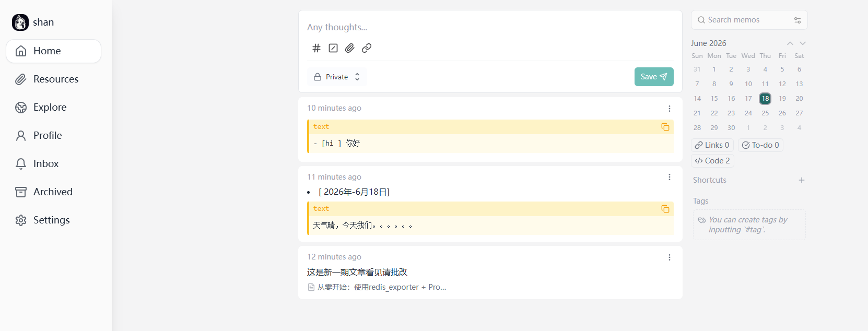The width and height of the screenshot is (868, 331).
Task: Open the Private visibility dropdown
Action: pos(337,77)
